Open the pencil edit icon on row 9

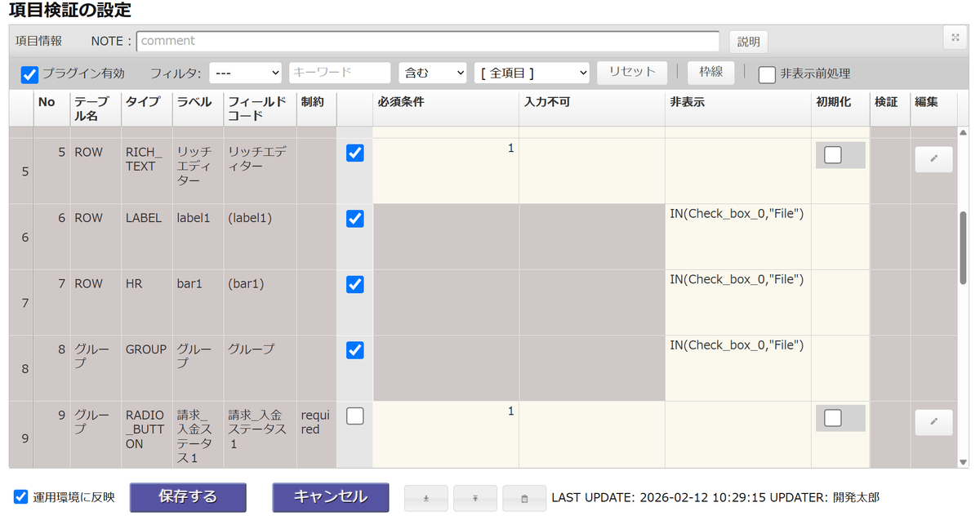pos(933,422)
